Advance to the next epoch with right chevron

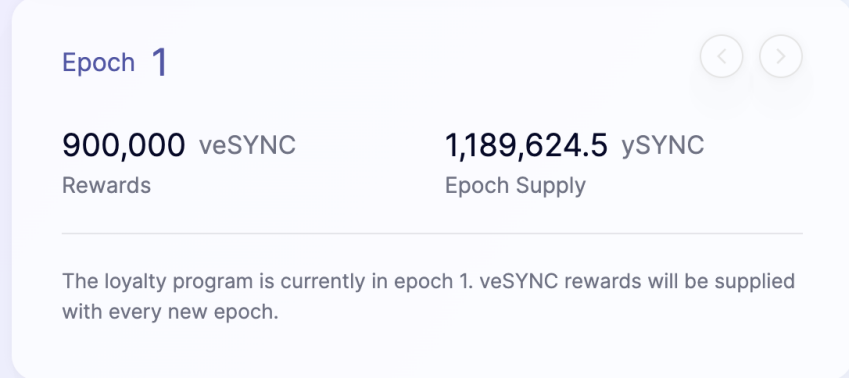(x=780, y=56)
